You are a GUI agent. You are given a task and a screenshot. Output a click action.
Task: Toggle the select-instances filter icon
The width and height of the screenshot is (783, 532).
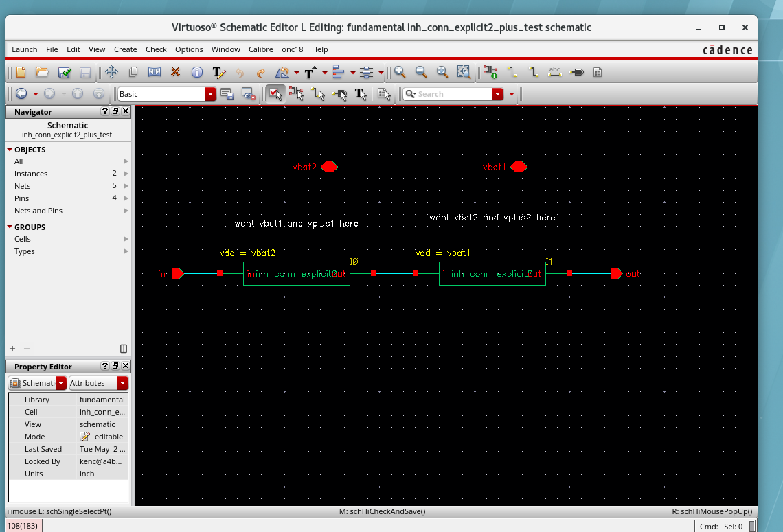click(x=296, y=94)
